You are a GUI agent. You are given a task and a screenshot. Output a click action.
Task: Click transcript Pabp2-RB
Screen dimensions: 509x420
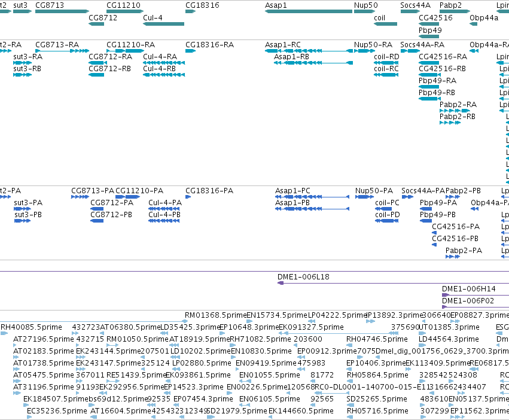[458, 117]
